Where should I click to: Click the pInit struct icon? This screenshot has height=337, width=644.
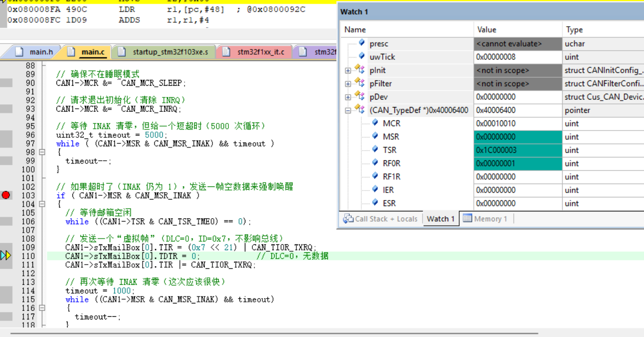click(x=359, y=70)
